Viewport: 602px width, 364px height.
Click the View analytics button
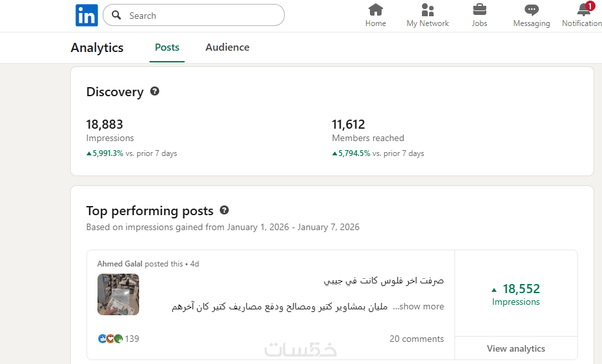[x=516, y=348]
